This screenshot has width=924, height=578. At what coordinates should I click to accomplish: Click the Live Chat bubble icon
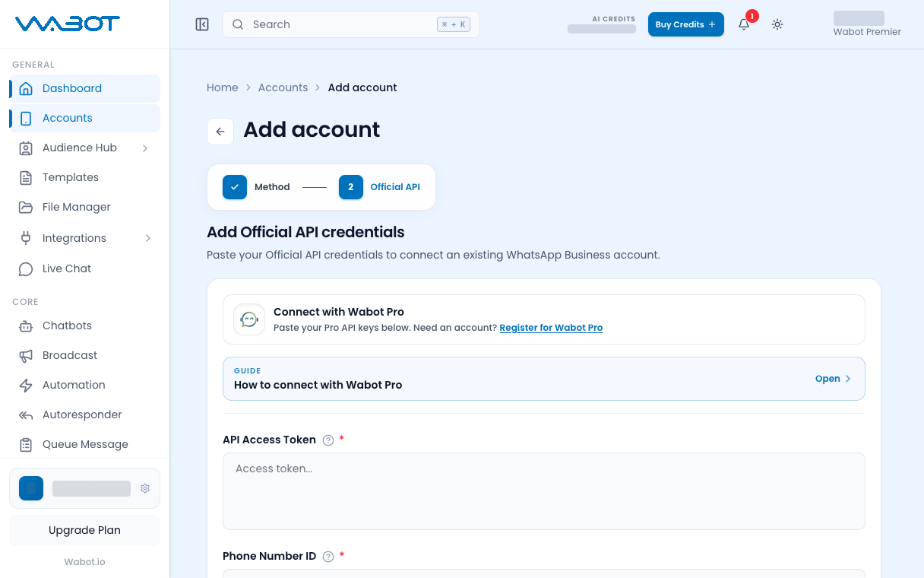click(x=26, y=268)
